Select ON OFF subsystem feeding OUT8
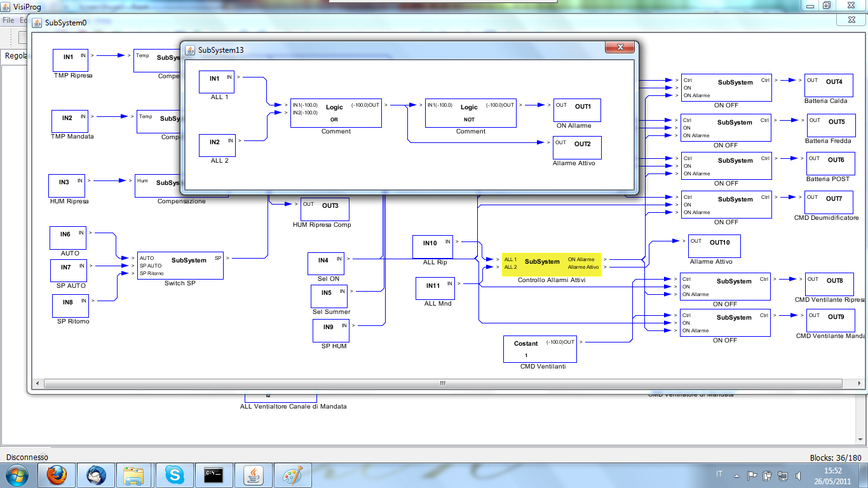The width and height of the screenshot is (868, 488). coord(725,287)
